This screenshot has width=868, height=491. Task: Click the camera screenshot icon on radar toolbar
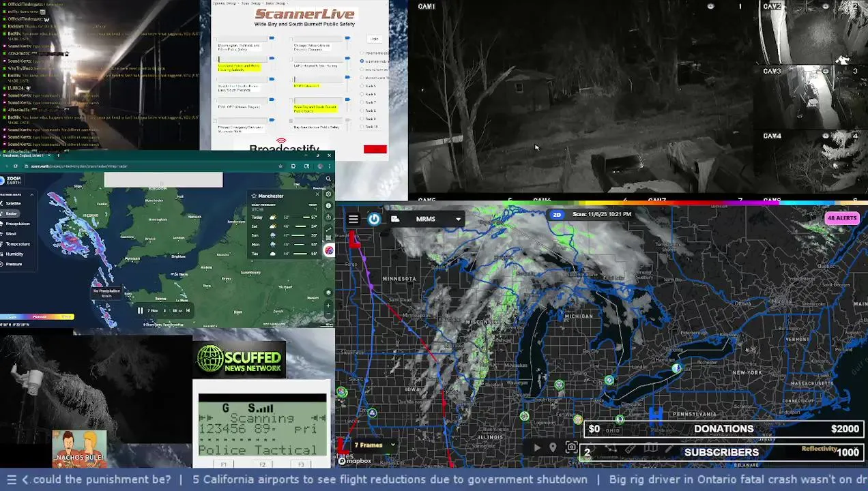click(x=571, y=448)
